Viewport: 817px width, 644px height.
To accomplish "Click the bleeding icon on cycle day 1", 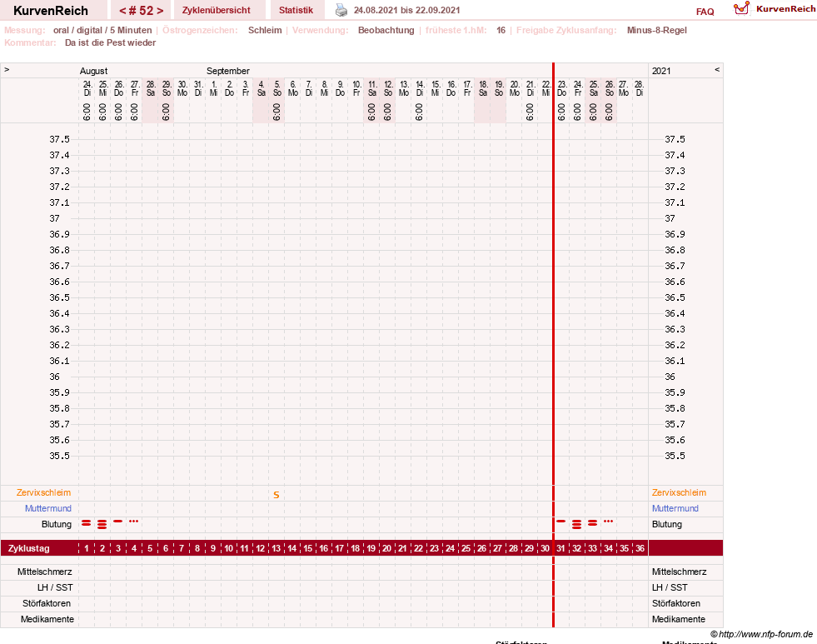I will (87, 522).
